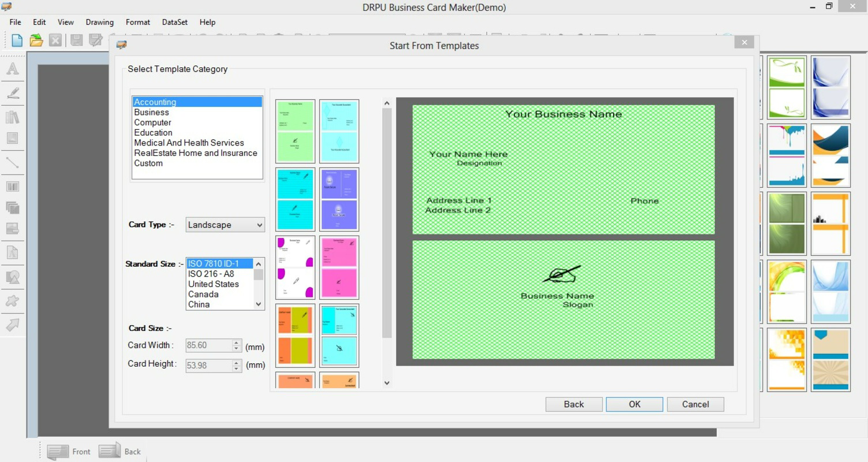Select the Line drawing tool
The image size is (868, 462).
13,162
